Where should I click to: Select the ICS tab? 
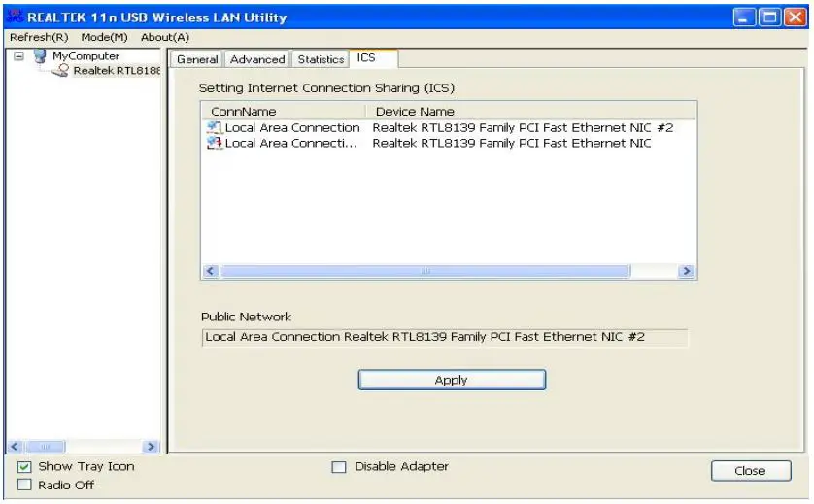pyautogui.click(x=374, y=58)
